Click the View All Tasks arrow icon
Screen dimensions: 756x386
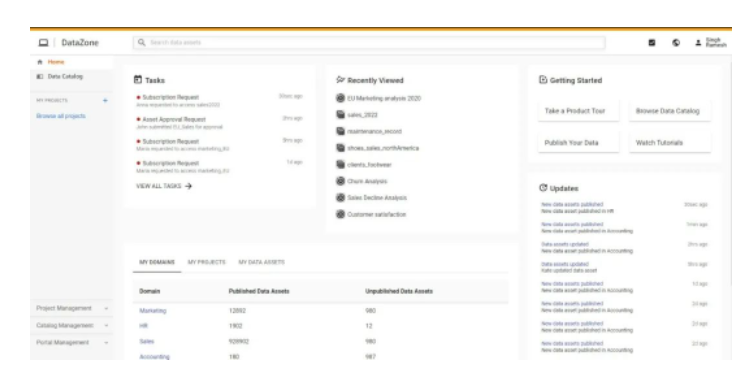(188, 186)
